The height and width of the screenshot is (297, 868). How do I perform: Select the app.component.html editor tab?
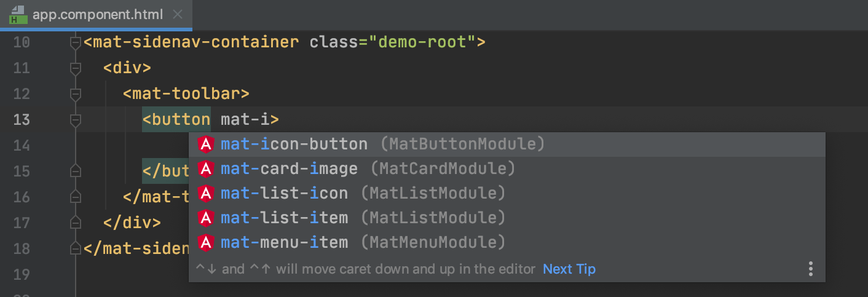[x=98, y=14]
